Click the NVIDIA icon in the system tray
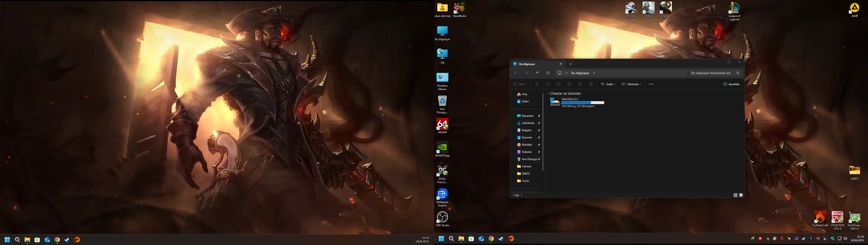 pyautogui.click(x=768, y=239)
